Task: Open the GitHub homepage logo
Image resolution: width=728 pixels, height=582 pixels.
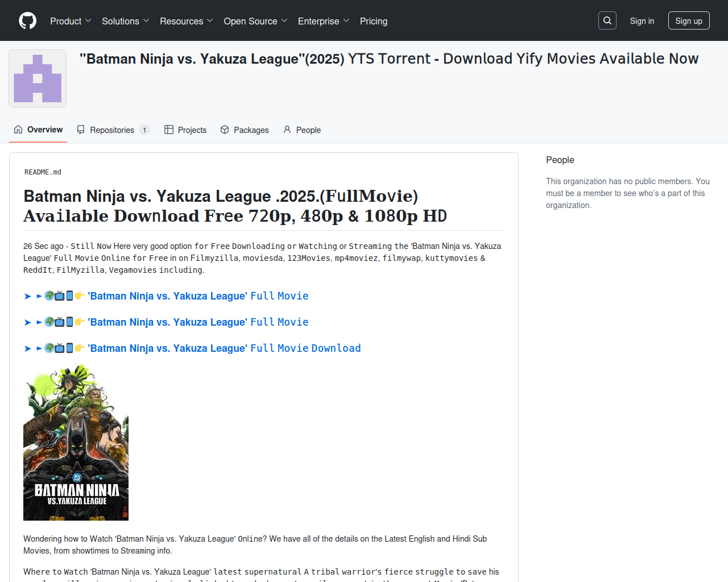Action: (28, 21)
